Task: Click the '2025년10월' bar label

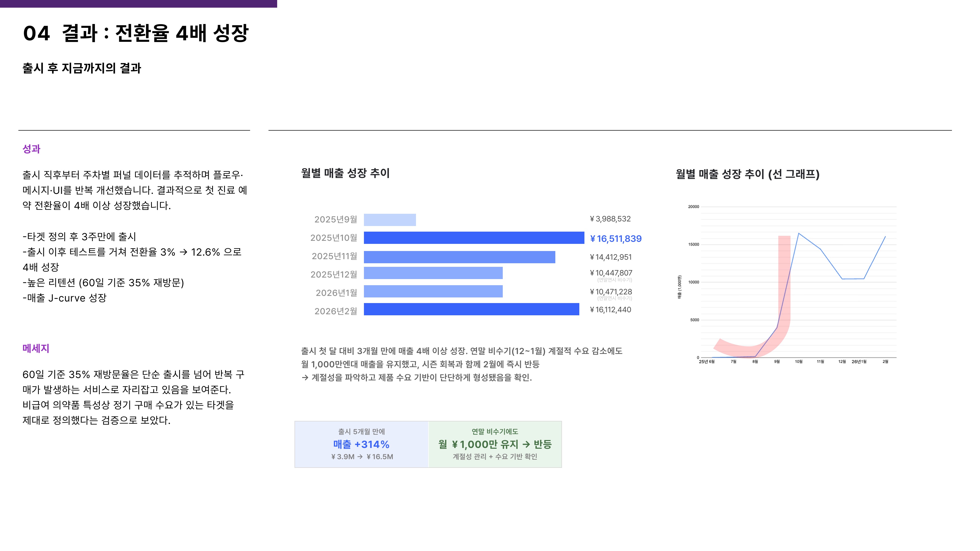Action: pyautogui.click(x=334, y=238)
